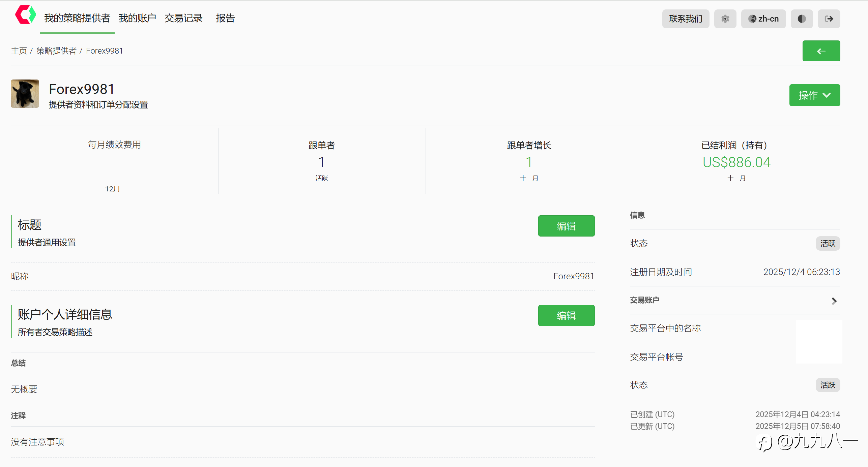Click the globe icon beside zh-cn
868x467 pixels.
[x=752, y=19]
